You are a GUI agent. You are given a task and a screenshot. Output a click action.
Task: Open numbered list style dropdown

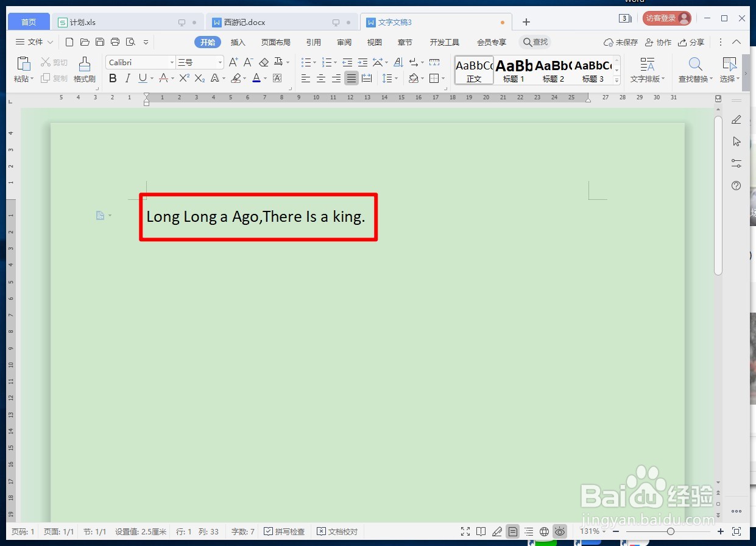coord(335,62)
